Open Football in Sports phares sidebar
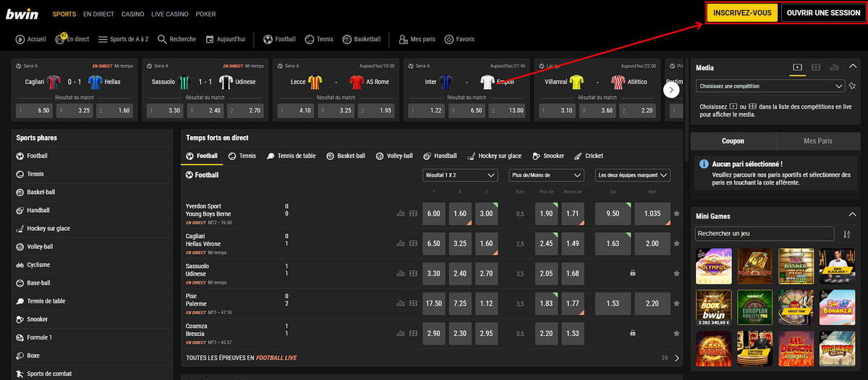Image resolution: width=868 pixels, height=380 pixels. click(93, 156)
